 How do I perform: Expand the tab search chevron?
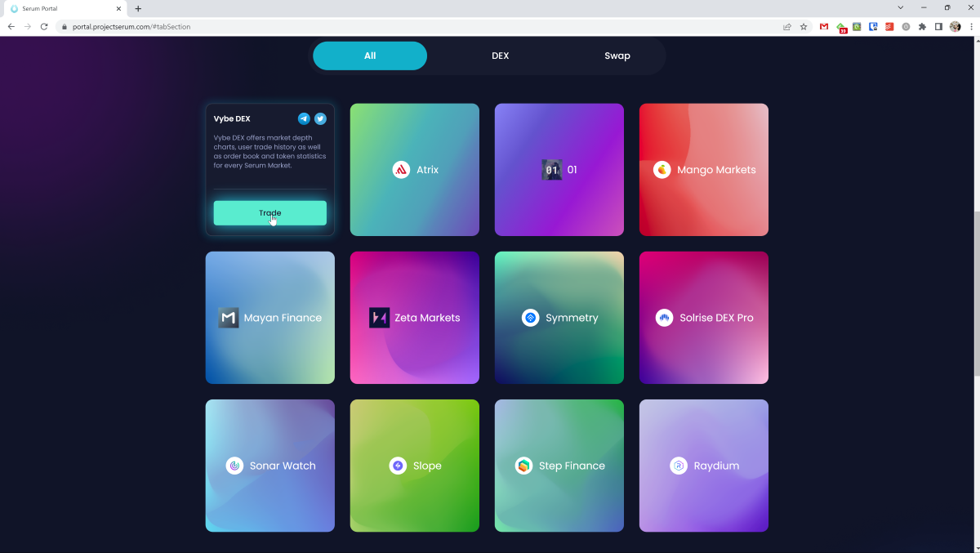[x=901, y=7]
